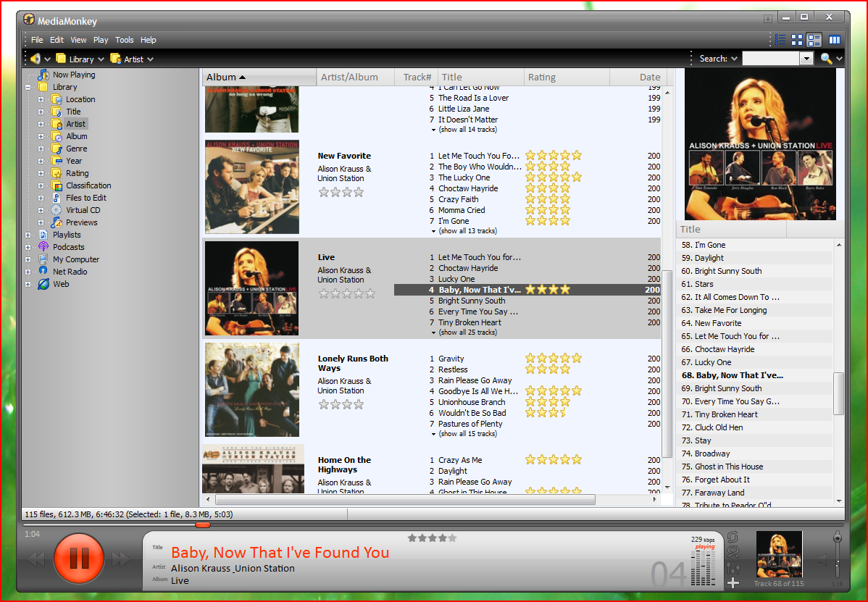Show all 25 tracks of Live album
Viewport: 868px width, 602px height.
pyautogui.click(x=467, y=333)
